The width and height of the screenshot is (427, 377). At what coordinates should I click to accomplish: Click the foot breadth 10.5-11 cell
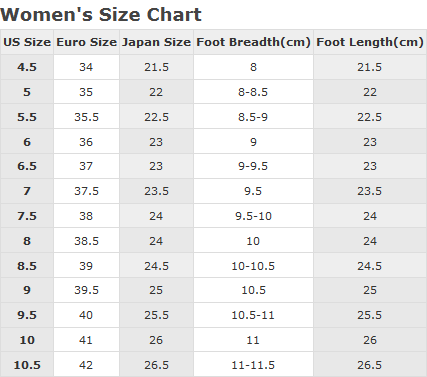[253, 315]
